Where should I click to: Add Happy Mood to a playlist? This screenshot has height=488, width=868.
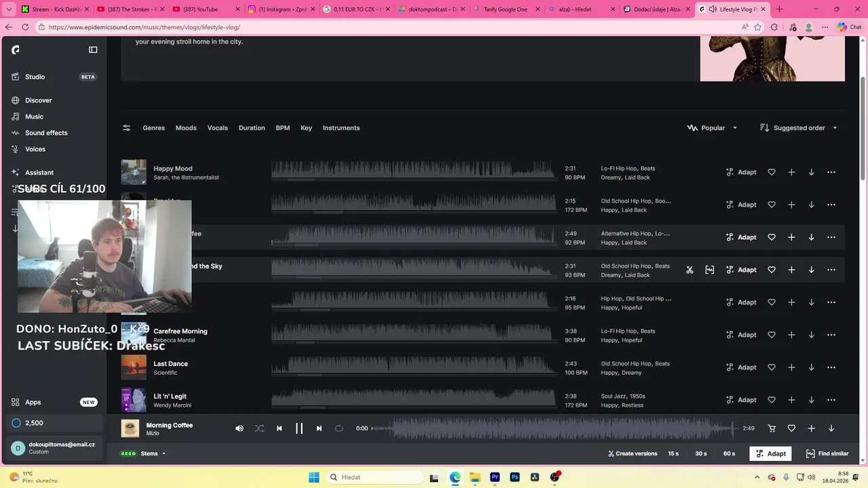(x=791, y=172)
